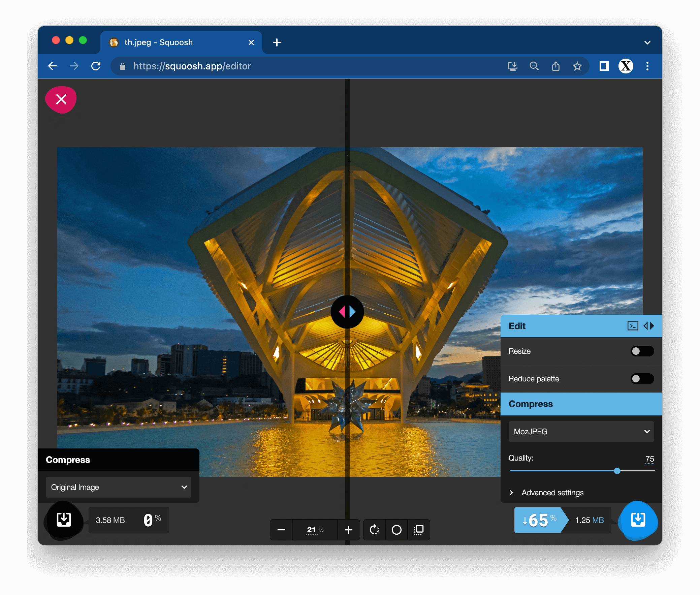Reload the page
The image size is (700, 595).
pos(96,66)
